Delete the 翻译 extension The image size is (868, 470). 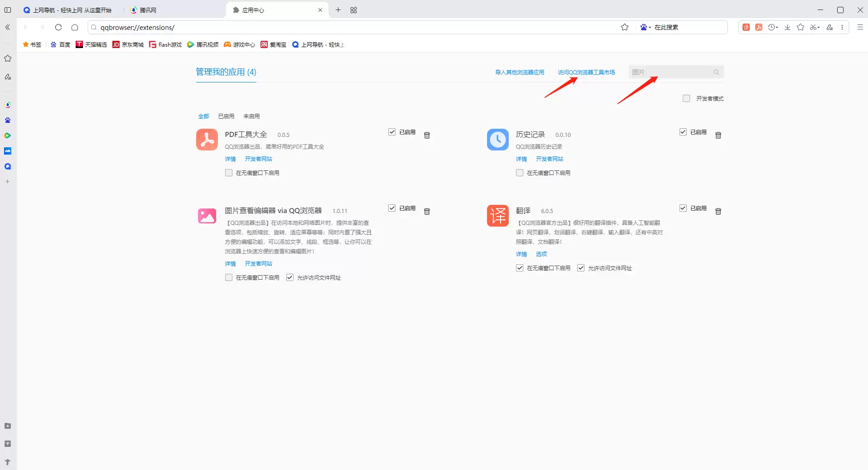718,211
